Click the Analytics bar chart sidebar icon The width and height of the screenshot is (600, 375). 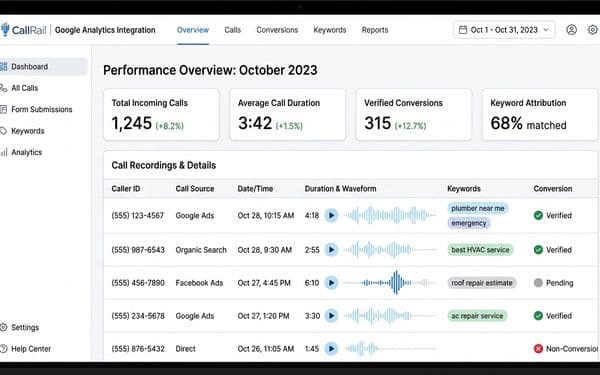tap(3, 152)
